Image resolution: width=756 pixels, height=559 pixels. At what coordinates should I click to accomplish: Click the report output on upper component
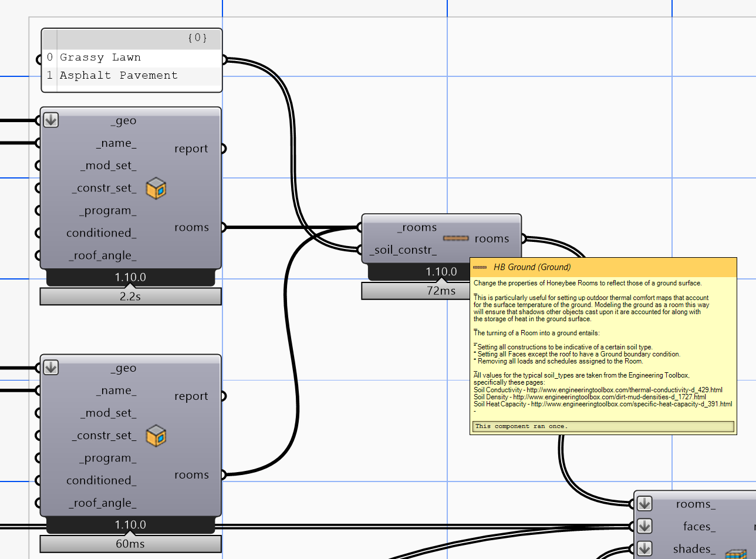click(x=191, y=149)
